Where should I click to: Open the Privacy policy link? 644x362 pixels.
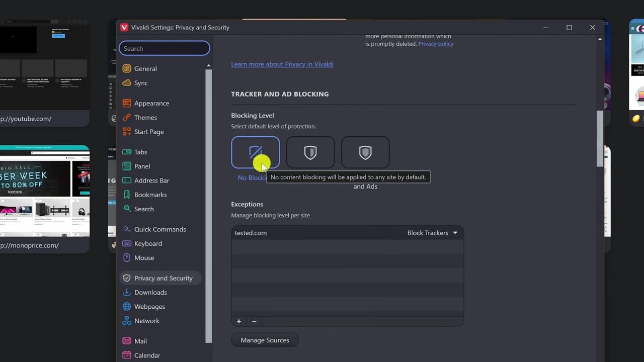436,44
